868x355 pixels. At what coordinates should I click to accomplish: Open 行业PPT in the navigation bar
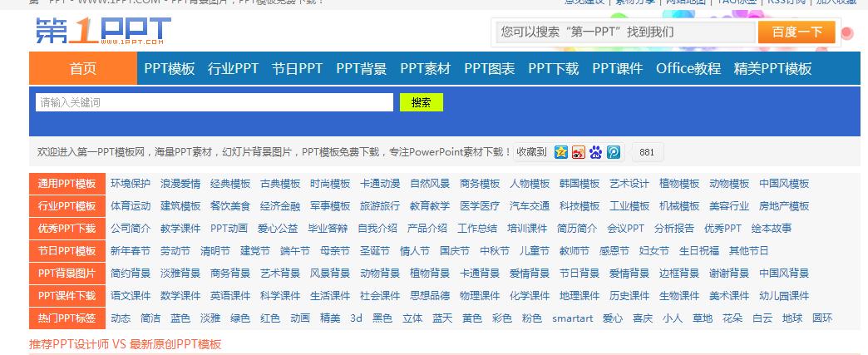(x=233, y=69)
